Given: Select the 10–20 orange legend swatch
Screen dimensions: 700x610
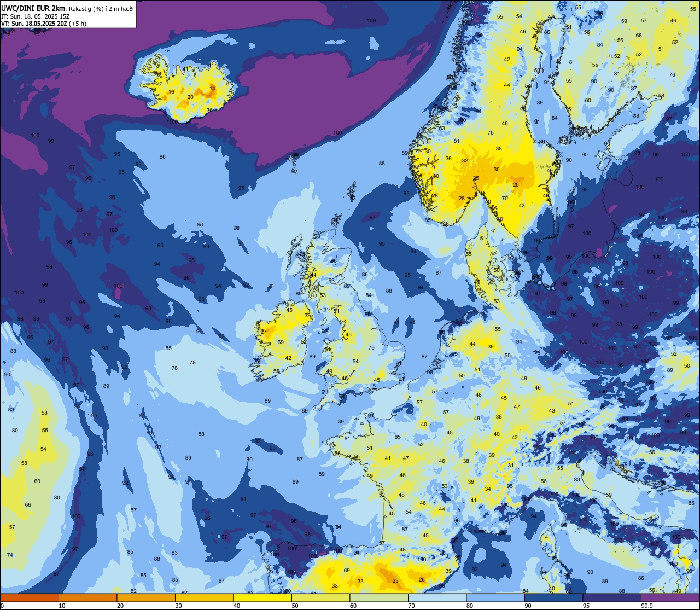Looking at the screenshot, I should [87, 597].
